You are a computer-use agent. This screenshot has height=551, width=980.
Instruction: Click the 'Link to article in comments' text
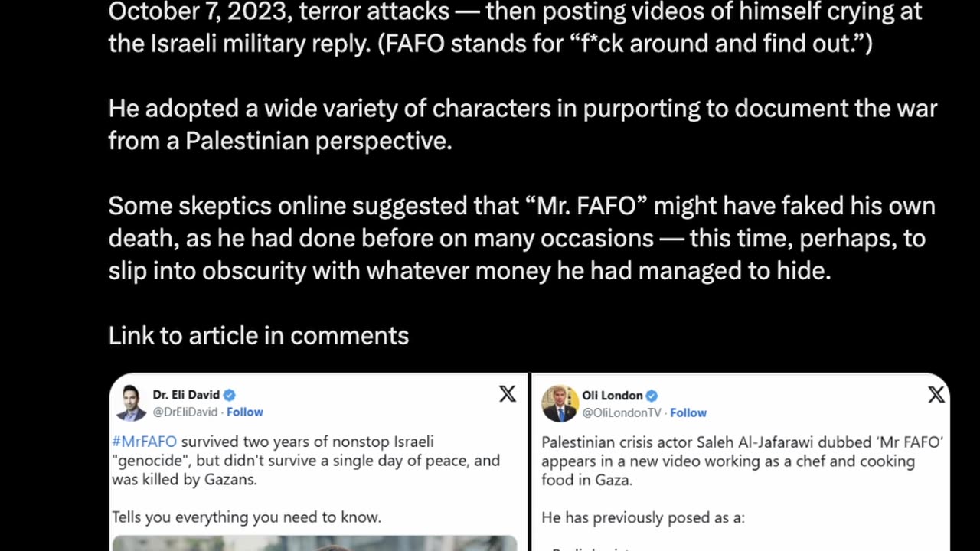pyautogui.click(x=259, y=335)
